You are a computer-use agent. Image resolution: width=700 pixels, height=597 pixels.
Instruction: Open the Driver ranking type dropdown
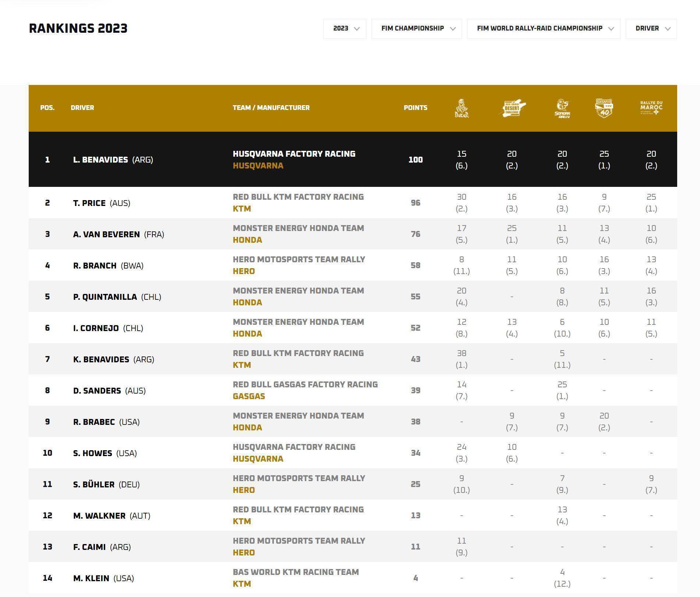click(x=651, y=29)
